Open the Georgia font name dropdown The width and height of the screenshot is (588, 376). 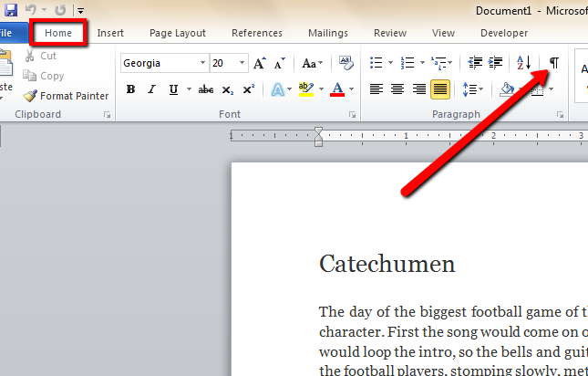pyautogui.click(x=201, y=64)
